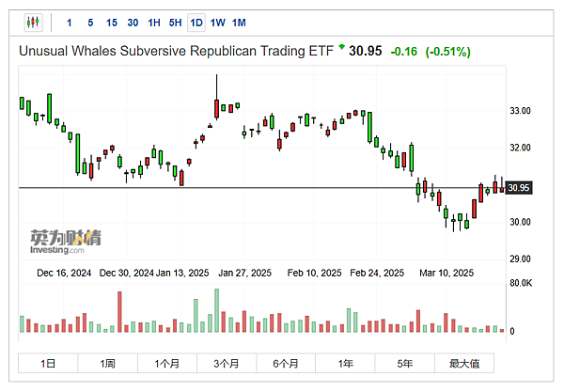Image resolution: width=564 pixels, height=392 pixels.
Task: Click the 80.0K volume axis label
Action: pyautogui.click(x=521, y=283)
